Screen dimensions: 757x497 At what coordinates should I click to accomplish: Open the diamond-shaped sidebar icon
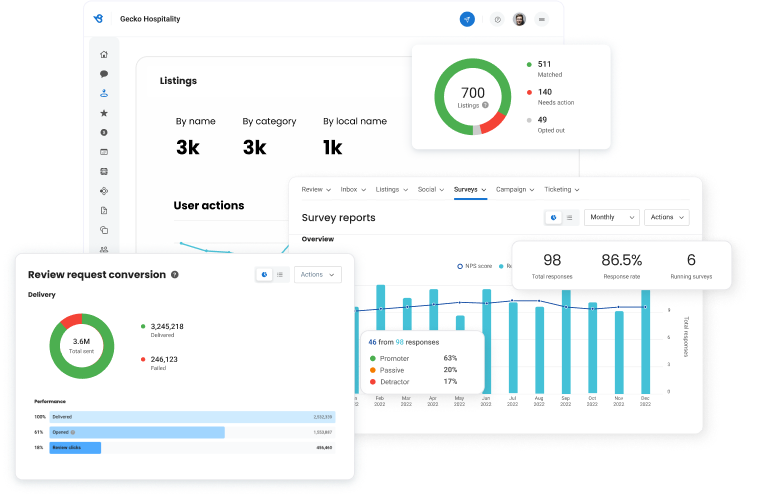point(104,191)
